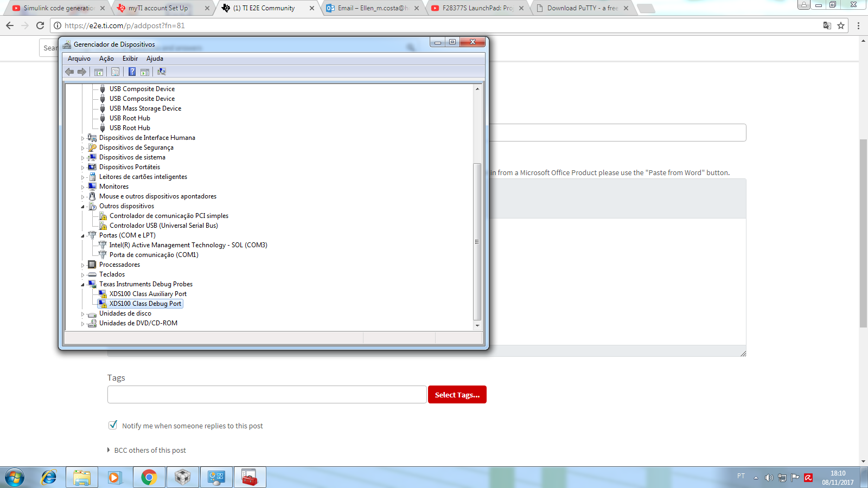868x488 pixels.
Task: Open the Arquivo menu
Action: tap(79, 59)
